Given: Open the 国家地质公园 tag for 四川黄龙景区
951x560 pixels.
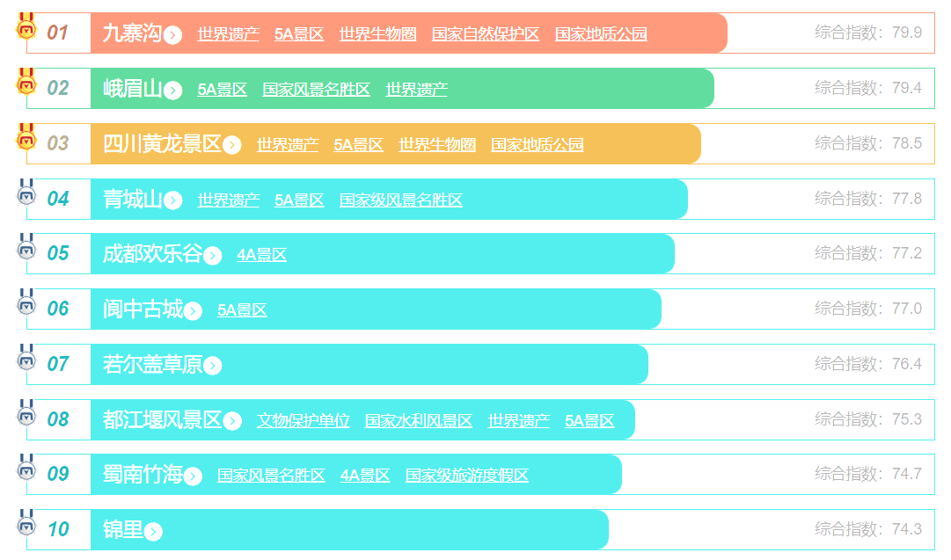Looking at the screenshot, I should (x=537, y=145).
